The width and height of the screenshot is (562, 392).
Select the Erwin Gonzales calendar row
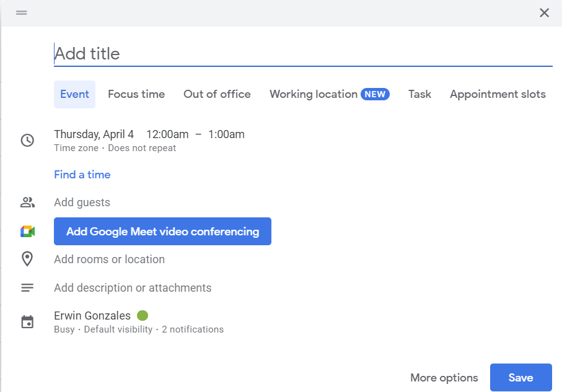tap(92, 316)
